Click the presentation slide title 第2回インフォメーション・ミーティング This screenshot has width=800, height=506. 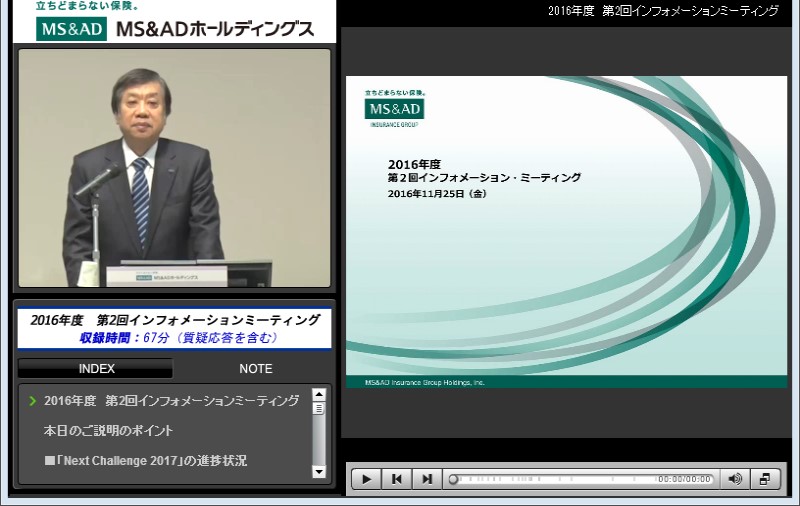click(484, 178)
